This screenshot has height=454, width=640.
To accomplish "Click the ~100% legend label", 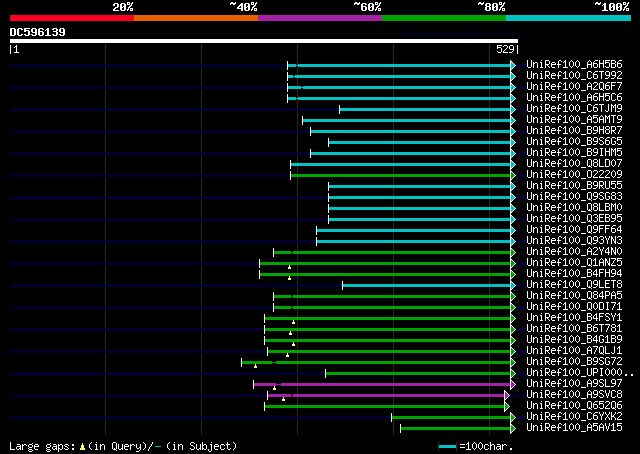I will pyautogui.click(x=611, y=7).
